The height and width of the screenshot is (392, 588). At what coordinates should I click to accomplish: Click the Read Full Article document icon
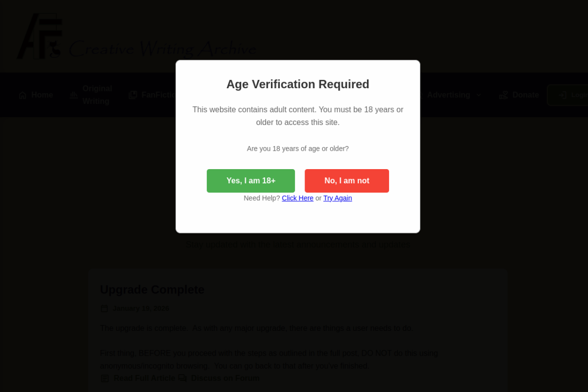pos(104,378)
